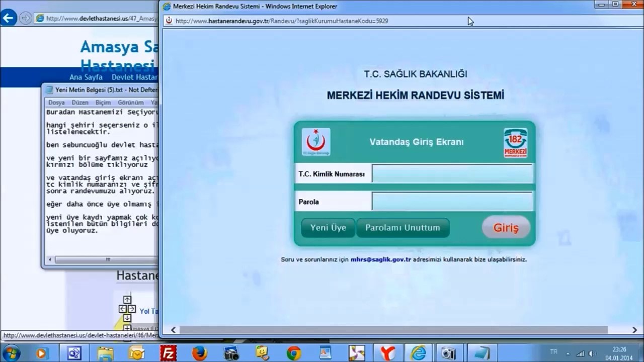The image size is (644, 362).
Task: Click the site favicon in the popup address bar
Action: pos(169,21)
